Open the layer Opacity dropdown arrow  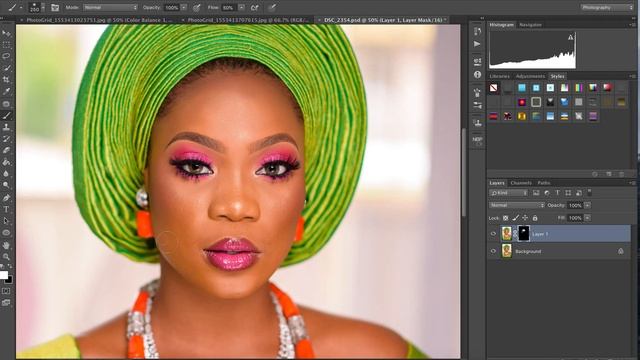tap(587, 205)
